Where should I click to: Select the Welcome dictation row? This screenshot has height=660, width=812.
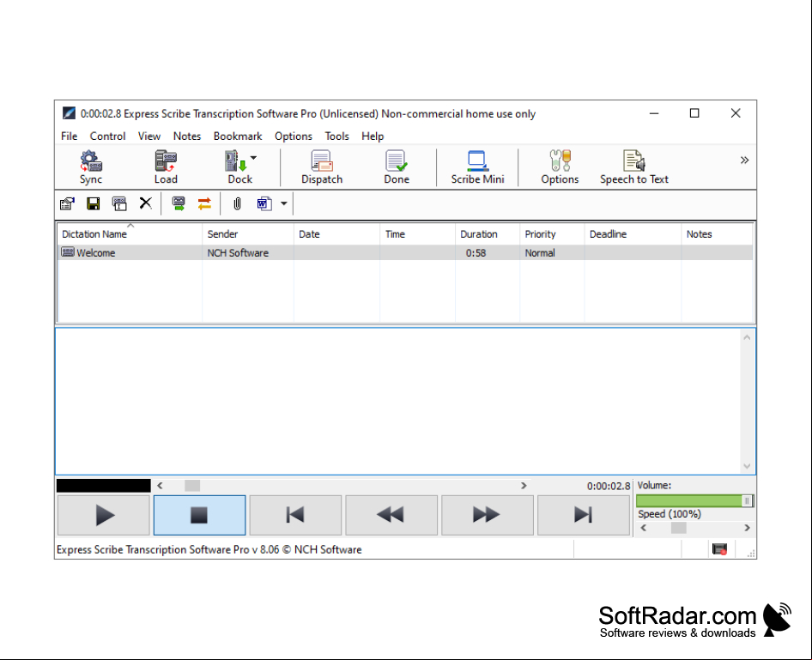pos(405,252)
